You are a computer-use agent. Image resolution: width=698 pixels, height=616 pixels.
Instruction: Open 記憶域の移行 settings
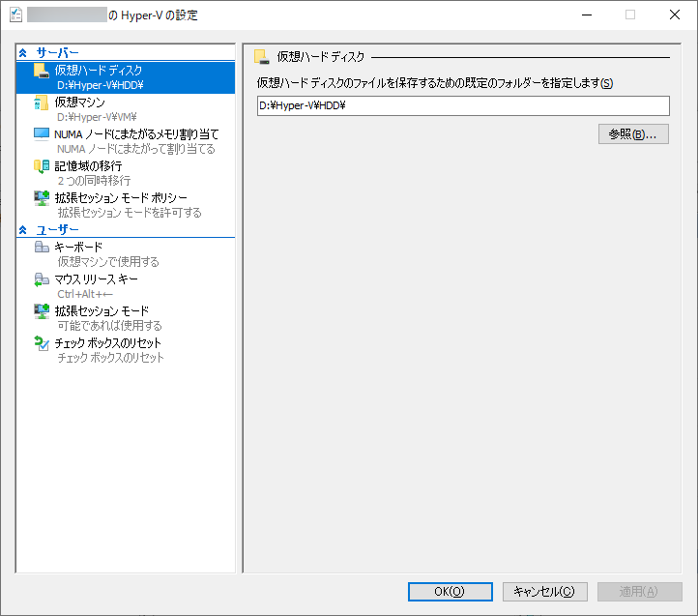(126, 173)
